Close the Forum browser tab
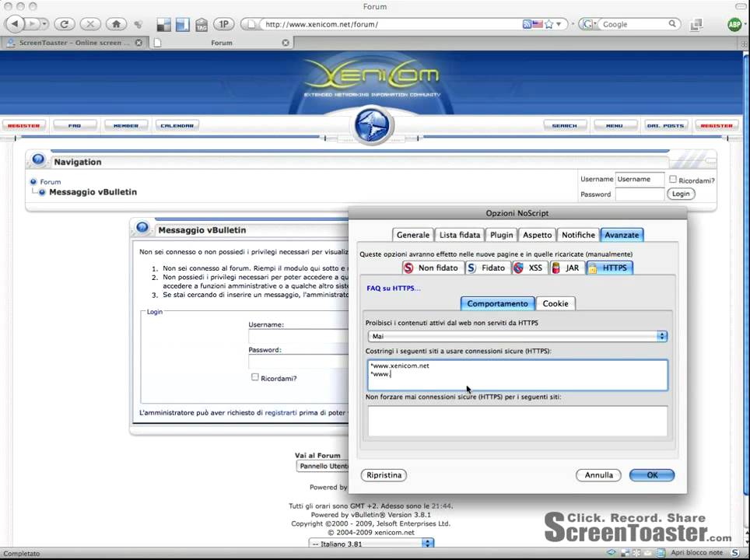750x560 pixels. click(286, 43)
